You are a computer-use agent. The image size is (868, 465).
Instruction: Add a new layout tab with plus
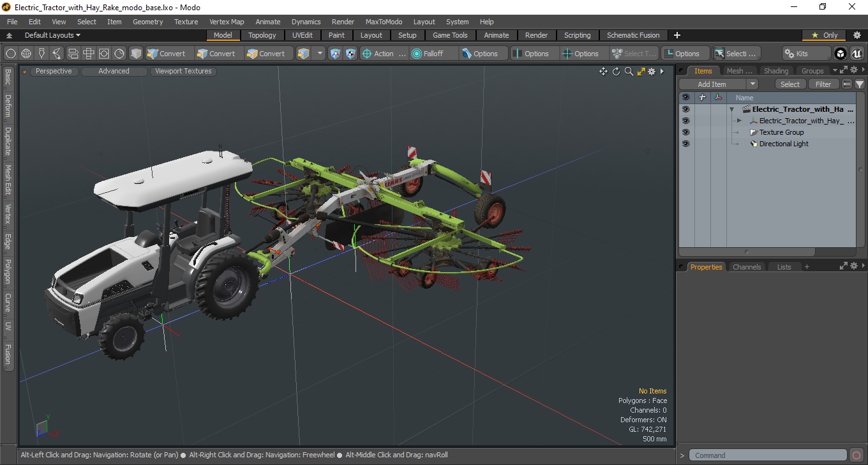(x=677, y=35)
